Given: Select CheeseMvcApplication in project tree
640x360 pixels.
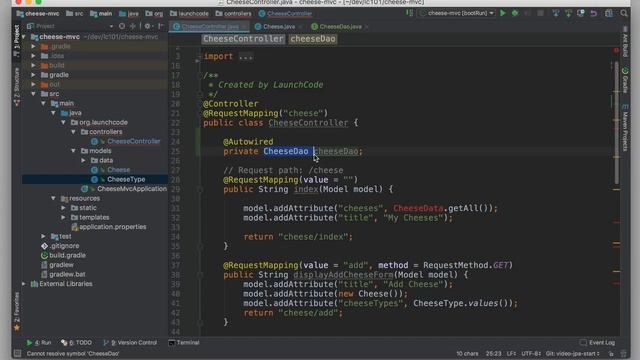Looking at the screenshot, I should pos(131,189).
